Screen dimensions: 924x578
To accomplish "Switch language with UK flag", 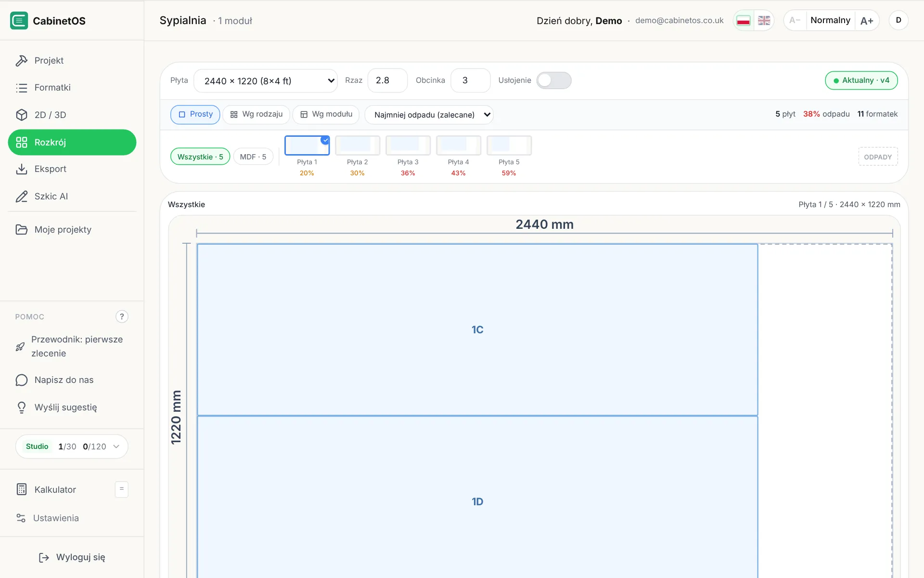I will [764, 21].
